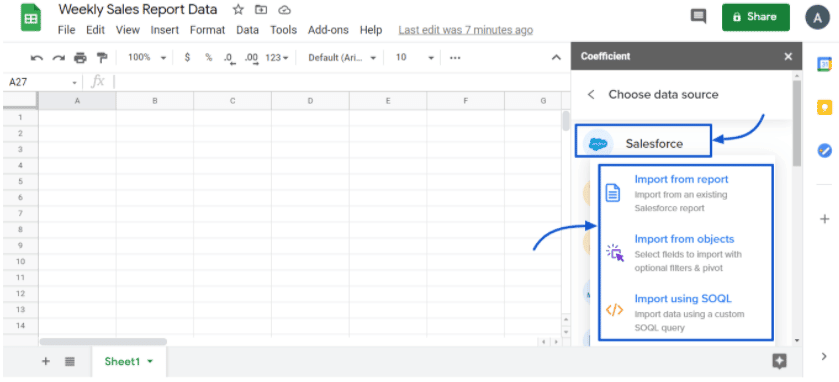
Task: Undo the last action
Action: [x=36, y=58]
